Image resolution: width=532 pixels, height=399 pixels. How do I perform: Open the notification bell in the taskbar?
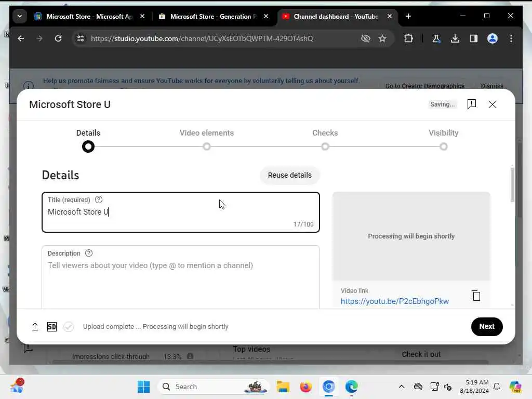pos(497,387)
